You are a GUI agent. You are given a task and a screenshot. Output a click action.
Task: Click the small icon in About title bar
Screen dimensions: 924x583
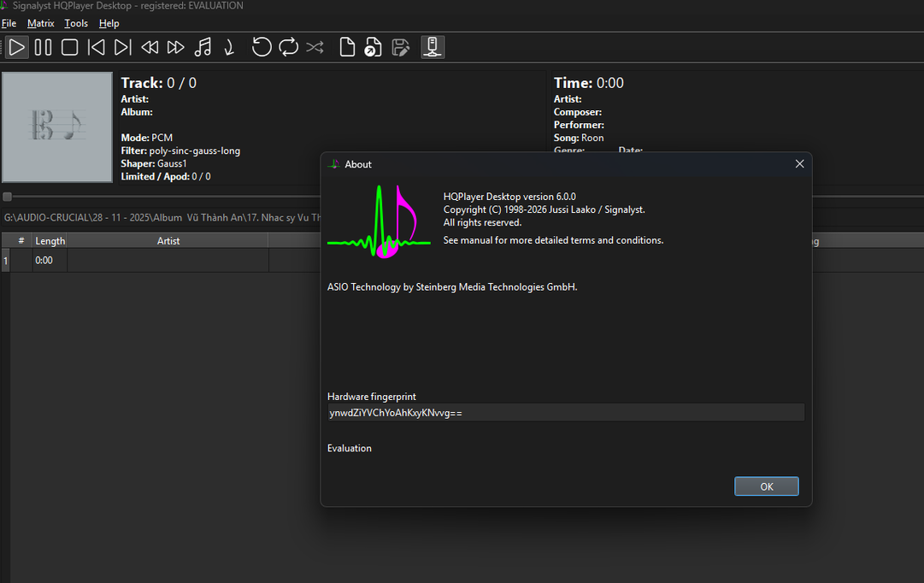pyautogui.click(x=334, y=164)
